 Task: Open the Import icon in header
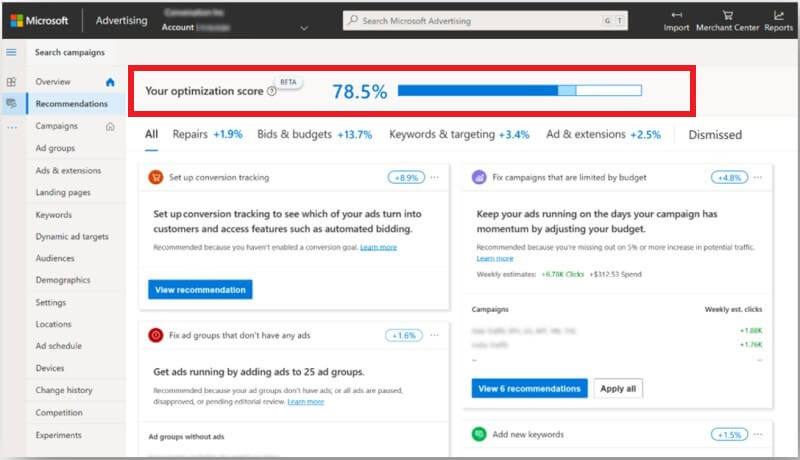point(677,15)
